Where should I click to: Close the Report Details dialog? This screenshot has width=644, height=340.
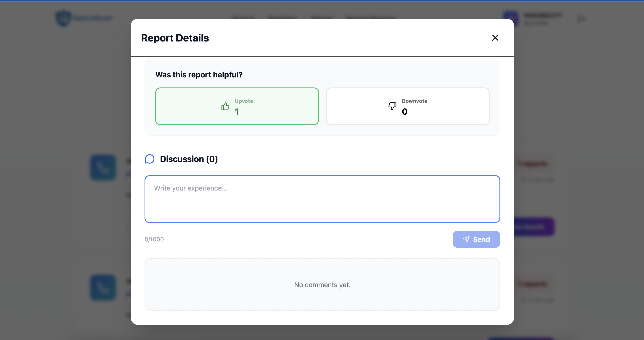click(x=495, y=38)
